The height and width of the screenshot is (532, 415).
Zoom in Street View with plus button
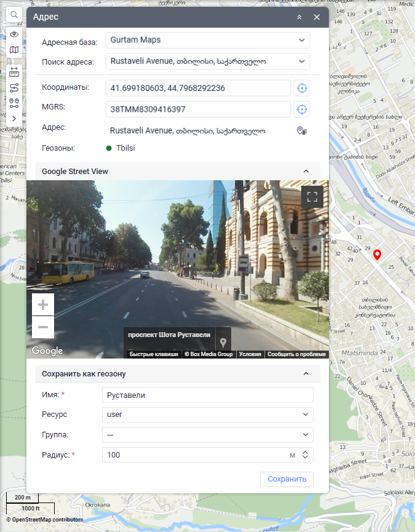43,304
